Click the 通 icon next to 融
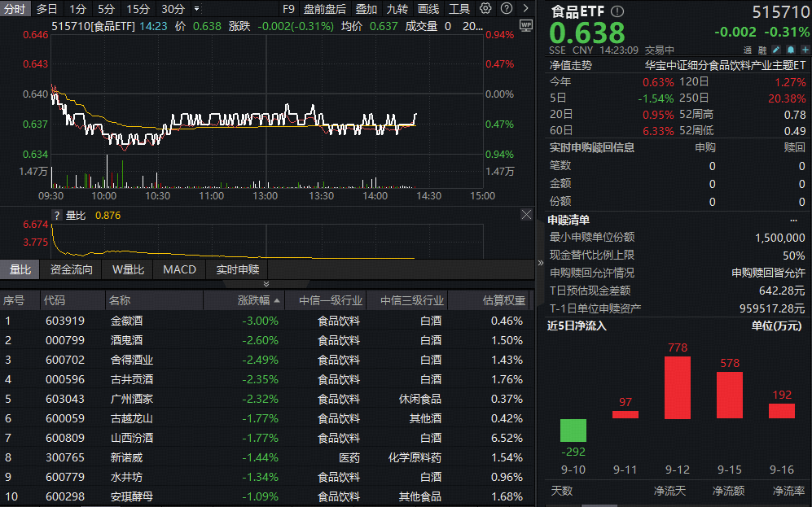Screen dimensions: 812x507 pyautogui.click(x=747, y=50)
